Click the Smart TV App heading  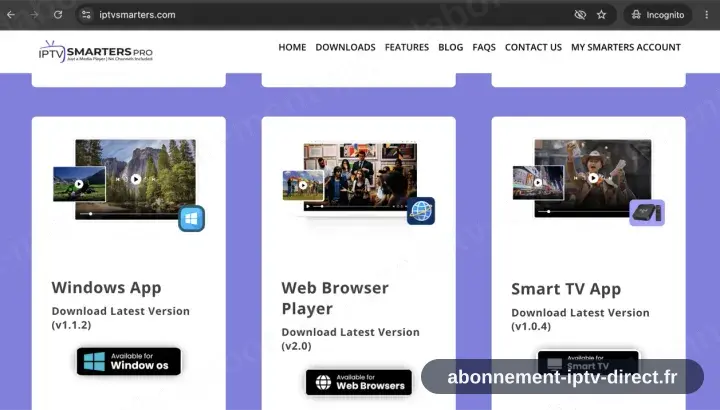[x=566, y=289]
